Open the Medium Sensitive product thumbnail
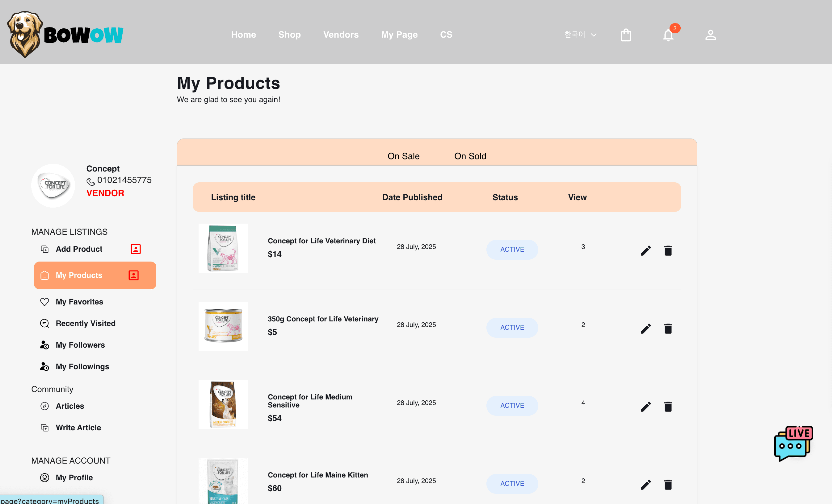 [223, 404]
